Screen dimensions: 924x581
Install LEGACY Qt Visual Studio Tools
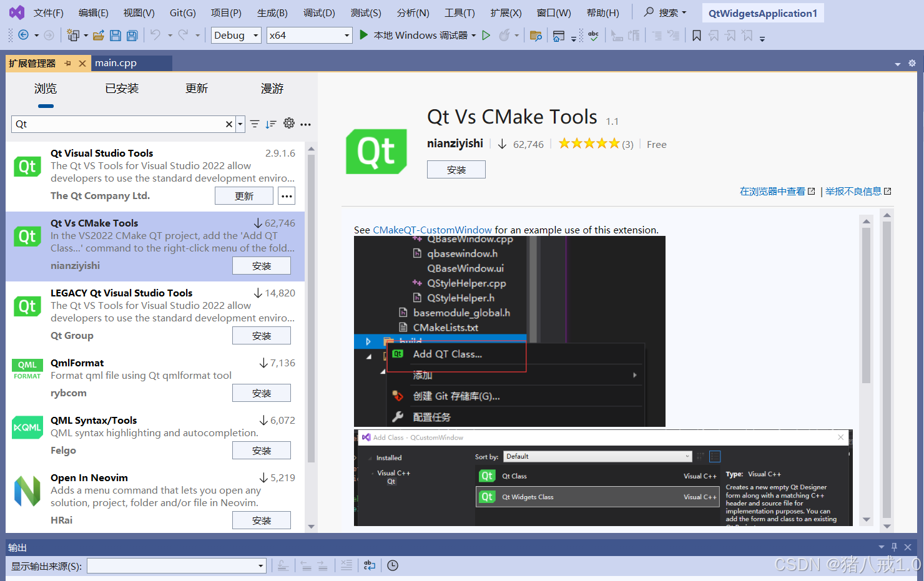(262, 336)
